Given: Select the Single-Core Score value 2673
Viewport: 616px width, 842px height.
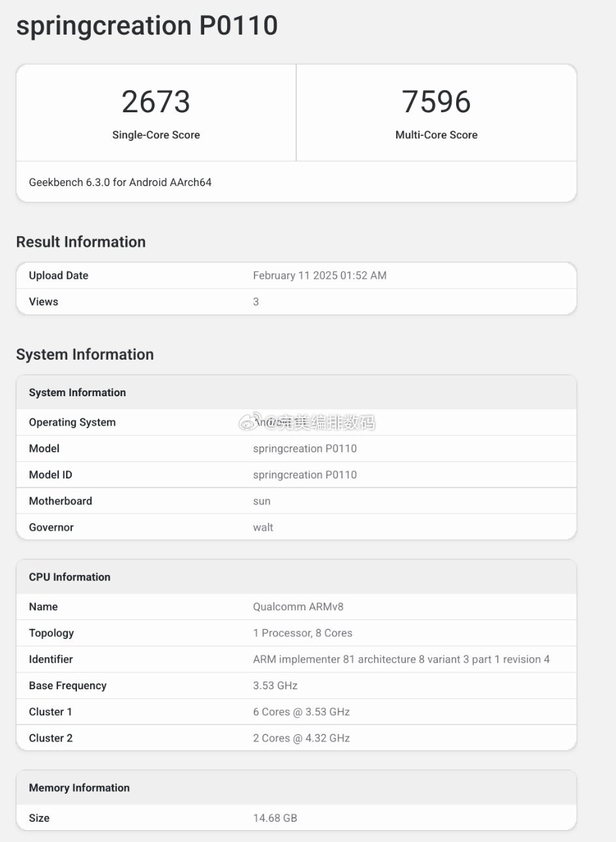Looking at the screenshot, I should [x=155, y=101].
